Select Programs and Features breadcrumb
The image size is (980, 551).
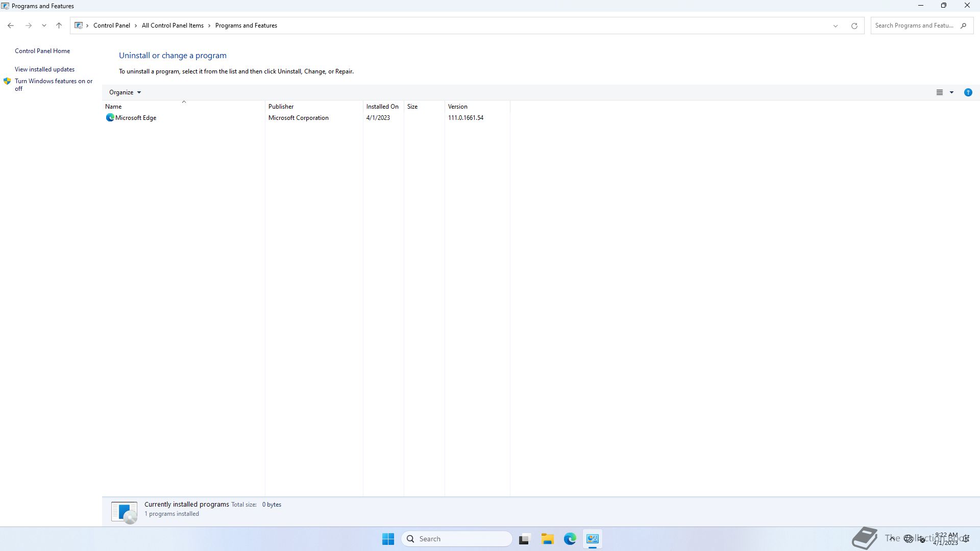tap(246, 26)
